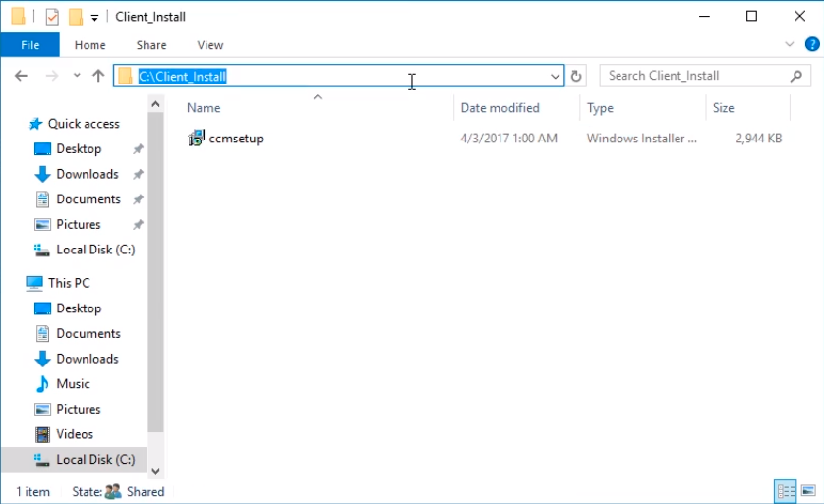The height and width of the screenshot is (504, 824).
Task: Unpin Downloads from Quick access
Action: [139, 174]
